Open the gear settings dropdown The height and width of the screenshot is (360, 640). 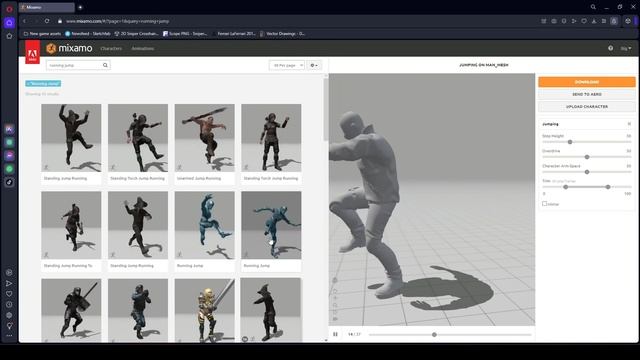313,65
